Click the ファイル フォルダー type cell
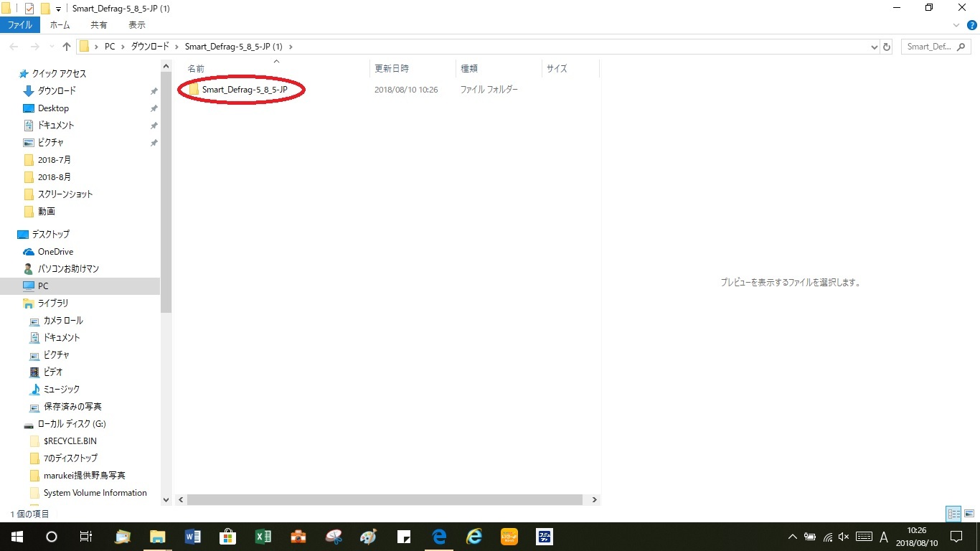980x551 pixels. [489, 90]
